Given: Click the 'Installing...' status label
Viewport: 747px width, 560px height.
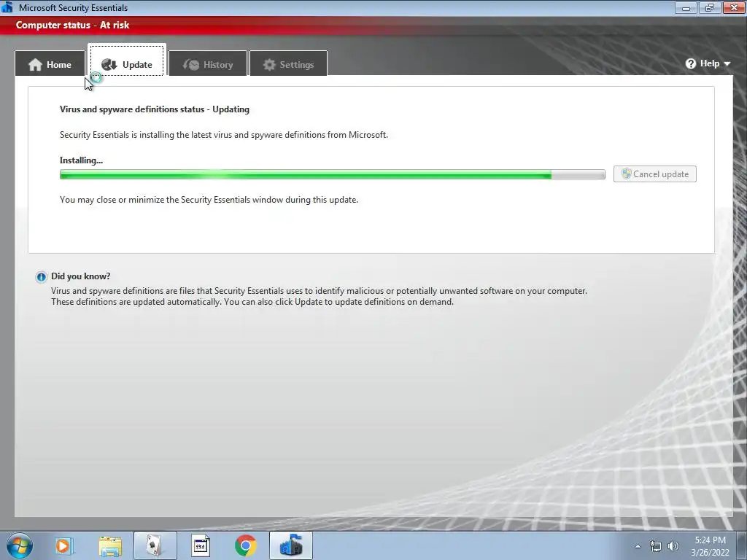Looking at the screenshot, I should coord(81,160).
